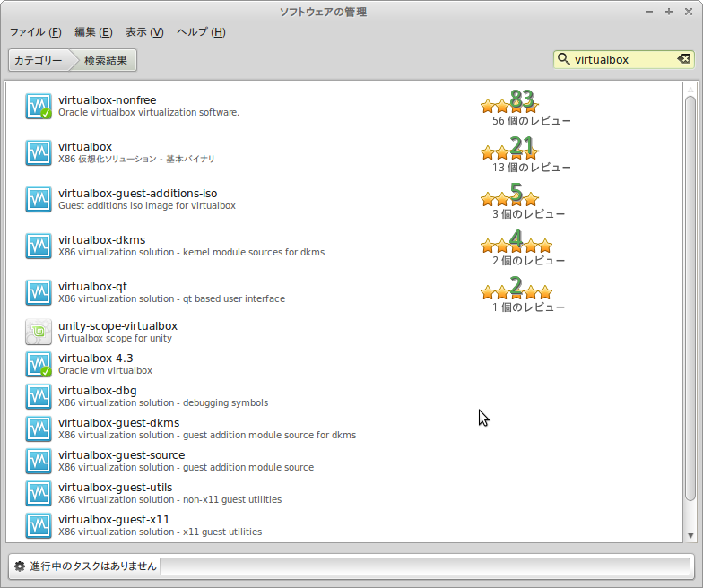Click description 'Virtualbox scope for unity'

[115, 339]
